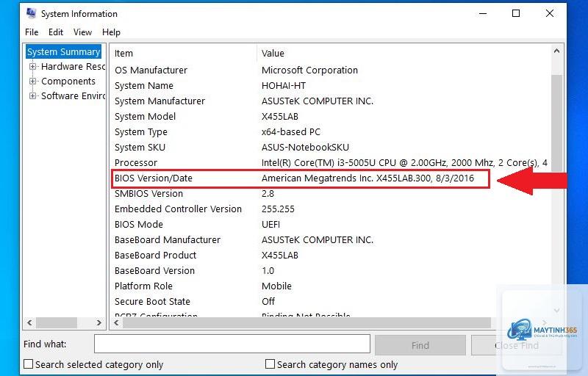Select the Hardware Resources tree item
Viewport: 588px width, 376px height.
pyautogui.click(x=73, y=67)
